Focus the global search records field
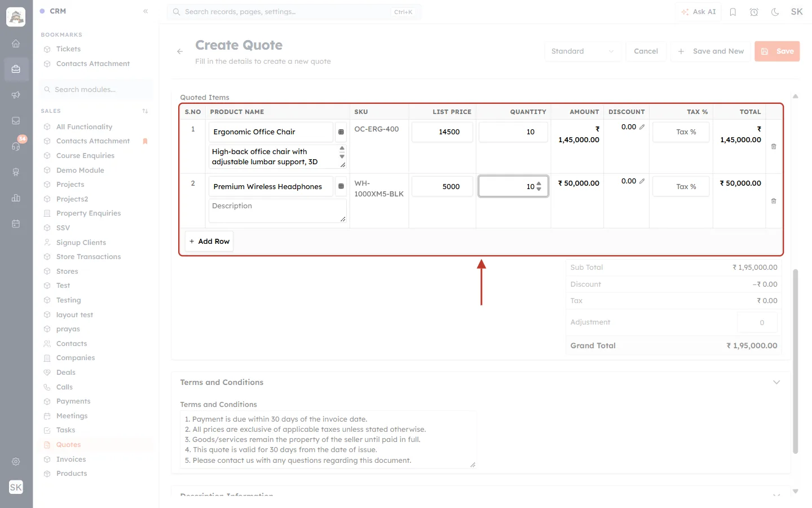 coord(294,12)
